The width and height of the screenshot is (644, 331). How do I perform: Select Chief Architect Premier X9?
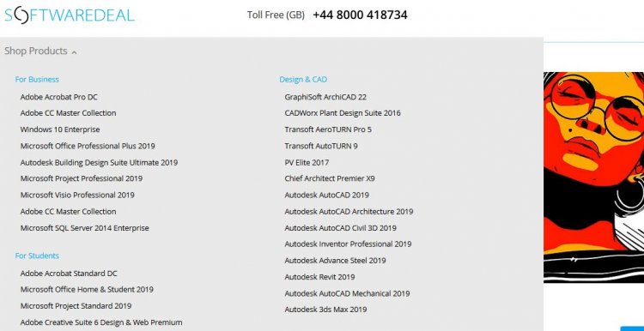point(330,178)
